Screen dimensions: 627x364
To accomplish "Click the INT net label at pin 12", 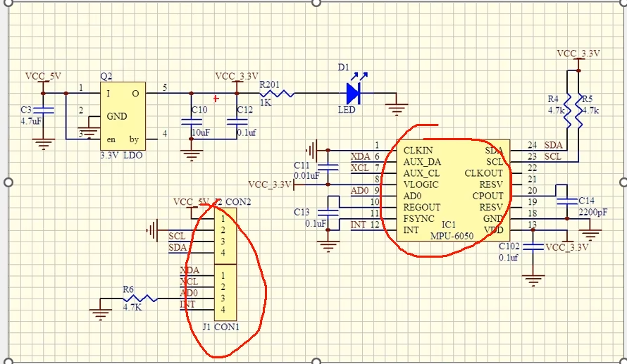I will (359, 225).
